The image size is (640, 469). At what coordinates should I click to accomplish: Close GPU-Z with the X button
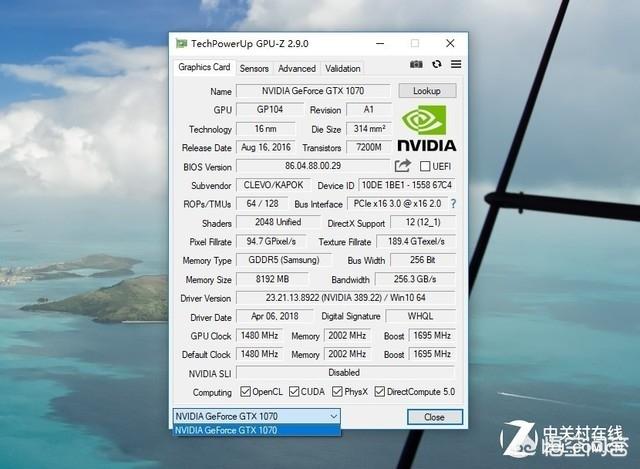click(x=450, y=43)
